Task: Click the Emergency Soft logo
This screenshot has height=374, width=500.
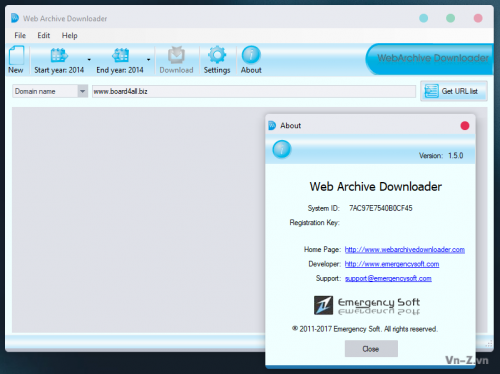Action: [x=367, y=305]
